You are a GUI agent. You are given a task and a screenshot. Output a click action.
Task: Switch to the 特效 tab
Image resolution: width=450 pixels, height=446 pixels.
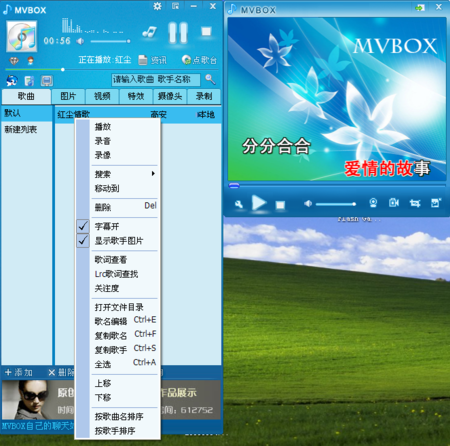pyautogui.click(x=136, y=96)
